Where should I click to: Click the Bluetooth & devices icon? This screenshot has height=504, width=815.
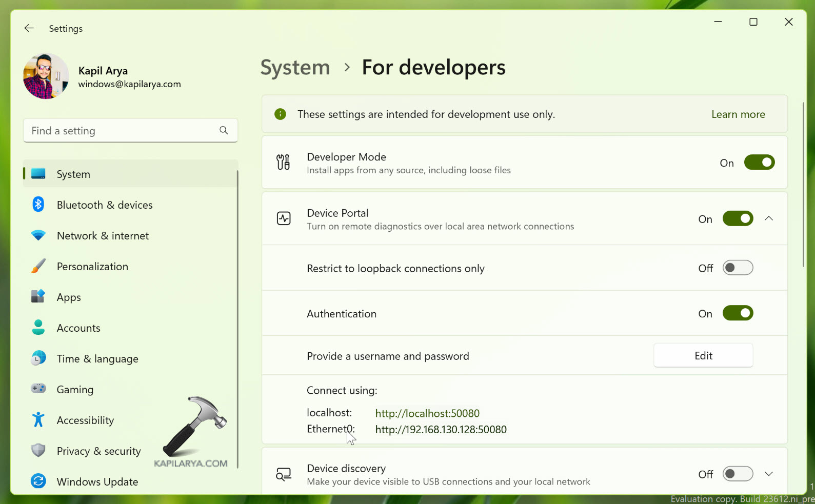(38, 205)
